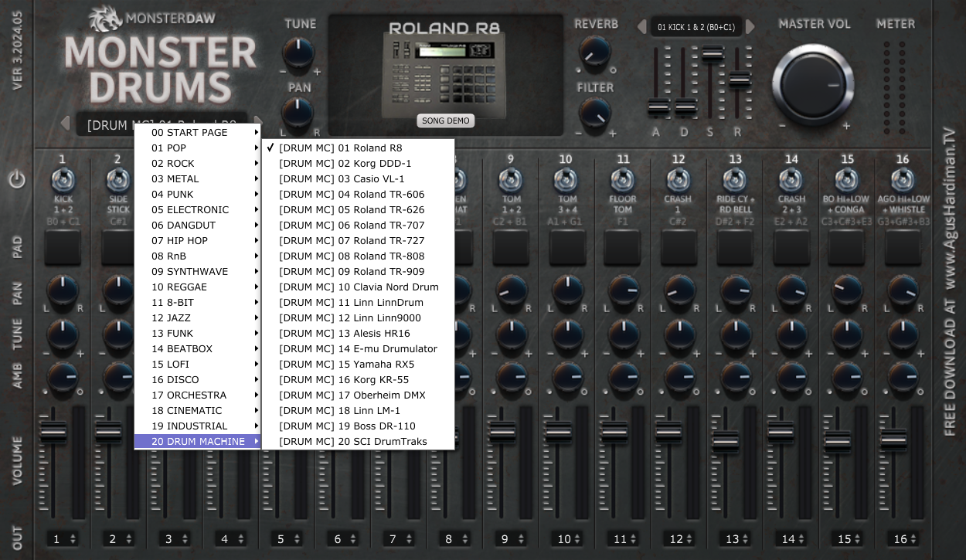Click the channel 1 volume fader
The width and height of the screenshot is (966, 560).
click(x=53, y=431)
